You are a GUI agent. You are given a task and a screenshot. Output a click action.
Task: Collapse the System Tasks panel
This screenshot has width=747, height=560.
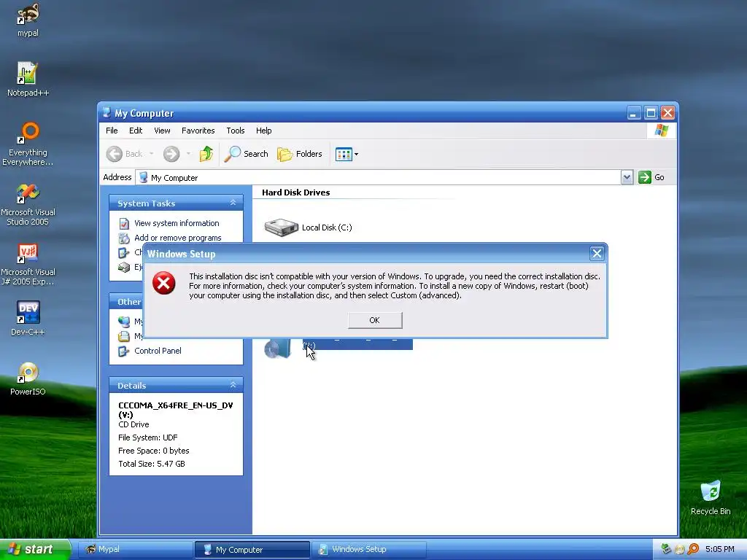click(233, 203)
